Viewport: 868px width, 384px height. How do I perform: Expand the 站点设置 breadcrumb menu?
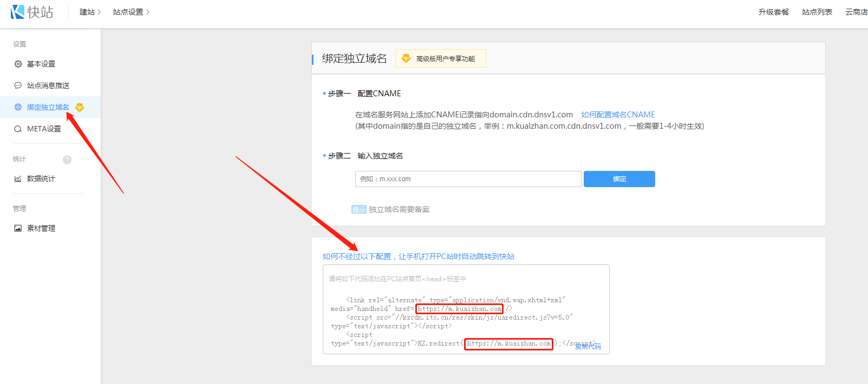point(131,12)
